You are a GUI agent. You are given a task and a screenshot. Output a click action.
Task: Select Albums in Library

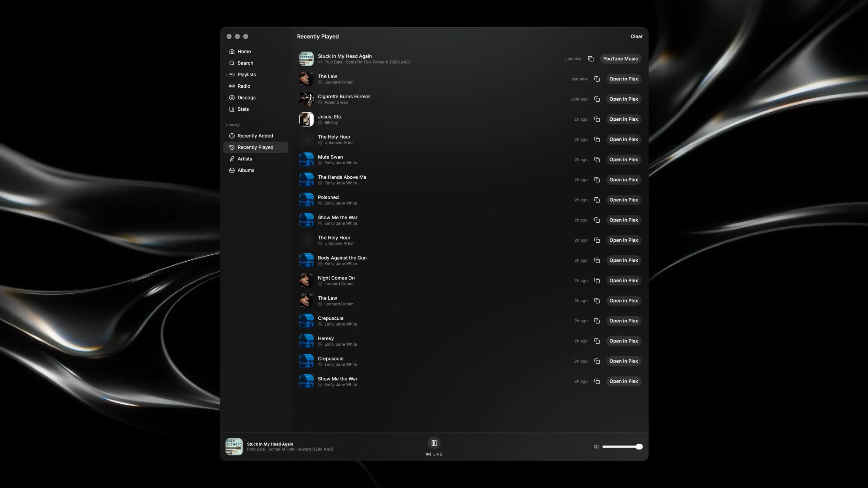coord(256,171)
